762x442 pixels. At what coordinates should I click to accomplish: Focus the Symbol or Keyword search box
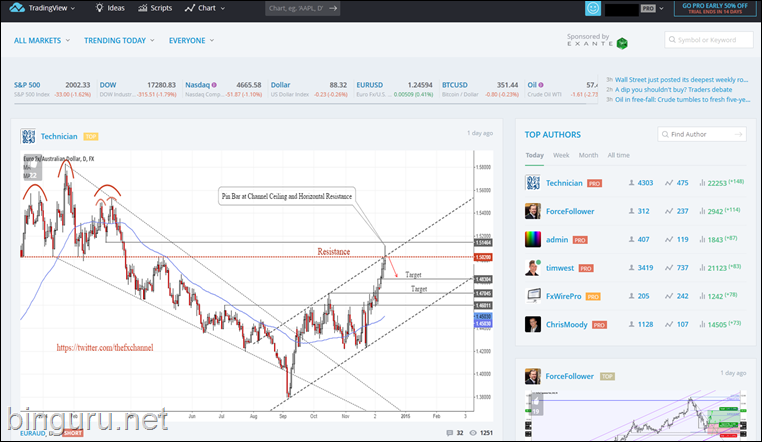(x=708, y=40)
